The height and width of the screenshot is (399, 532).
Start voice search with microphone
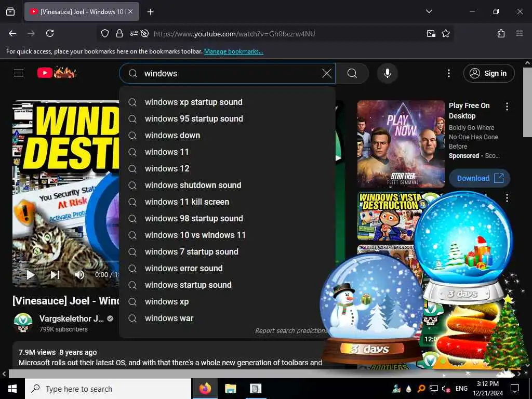pyautogui.click(x=387, y=73)
